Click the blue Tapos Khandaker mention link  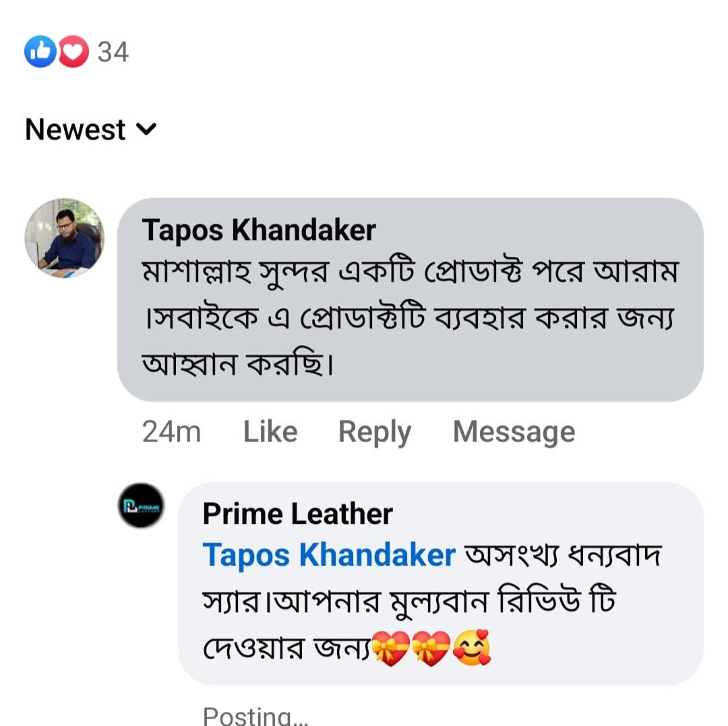click(329, 555)
